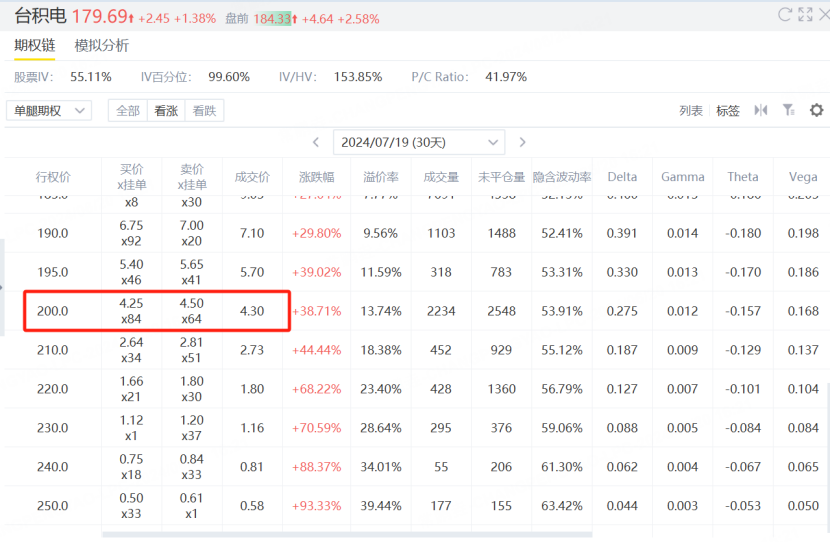This screenshot has width=831, height=542.
Task: Sort by 成交量 column header
Action: point(441,177)
